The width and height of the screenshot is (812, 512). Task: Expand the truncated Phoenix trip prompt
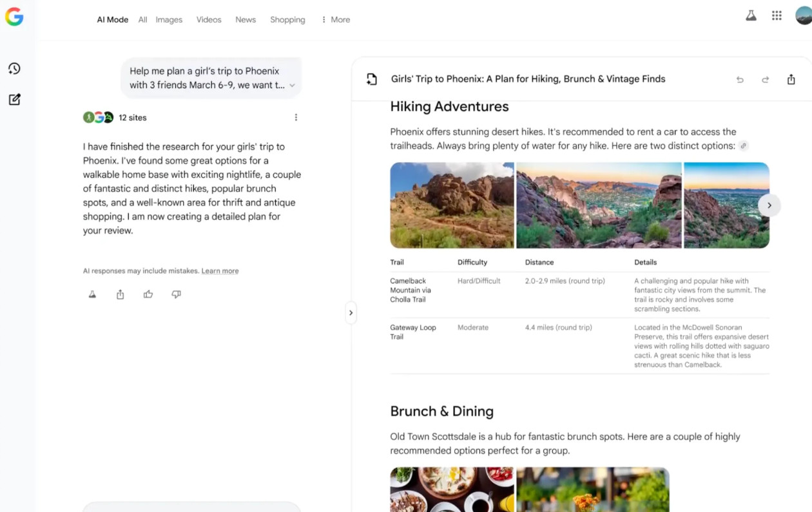point(292,86)
